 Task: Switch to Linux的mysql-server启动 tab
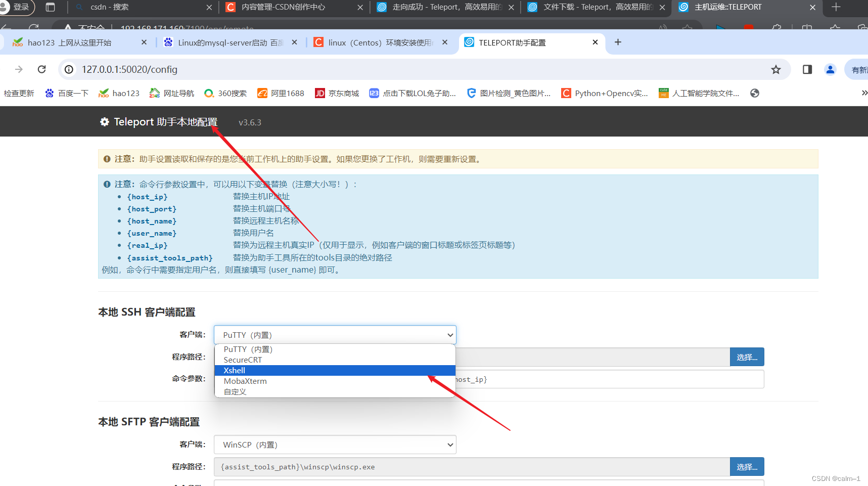coord(231,42)
